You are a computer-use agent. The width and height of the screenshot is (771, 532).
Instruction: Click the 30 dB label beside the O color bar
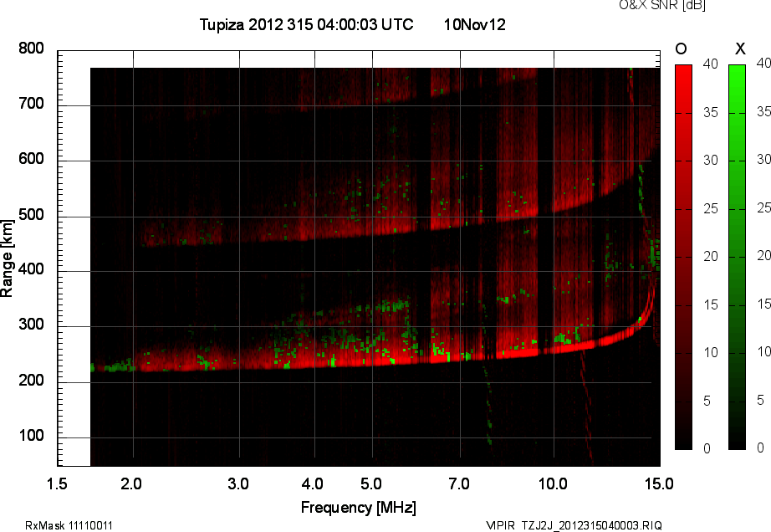(711, 161)
